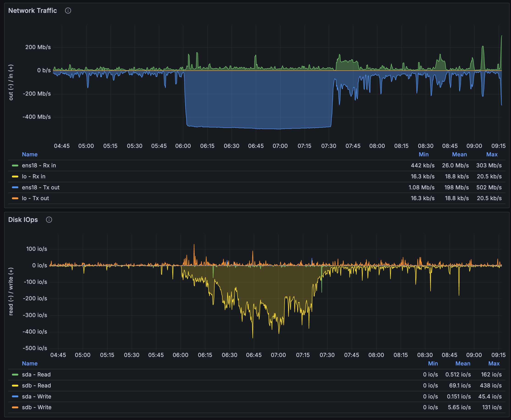The height and width of the screenshot is (420, 511).
Task: Sort the Network Traffic legend by Name
Action: [30, 155]
